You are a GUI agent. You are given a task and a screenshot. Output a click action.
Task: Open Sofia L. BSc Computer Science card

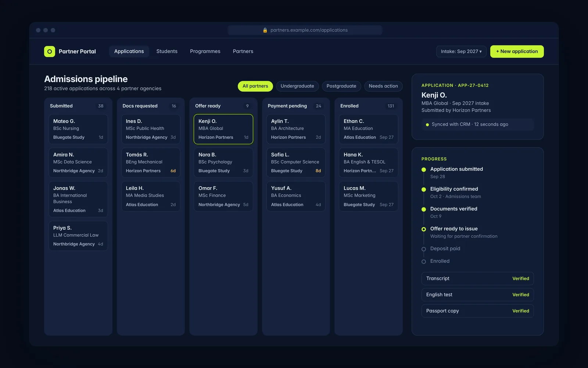point(296,163)
